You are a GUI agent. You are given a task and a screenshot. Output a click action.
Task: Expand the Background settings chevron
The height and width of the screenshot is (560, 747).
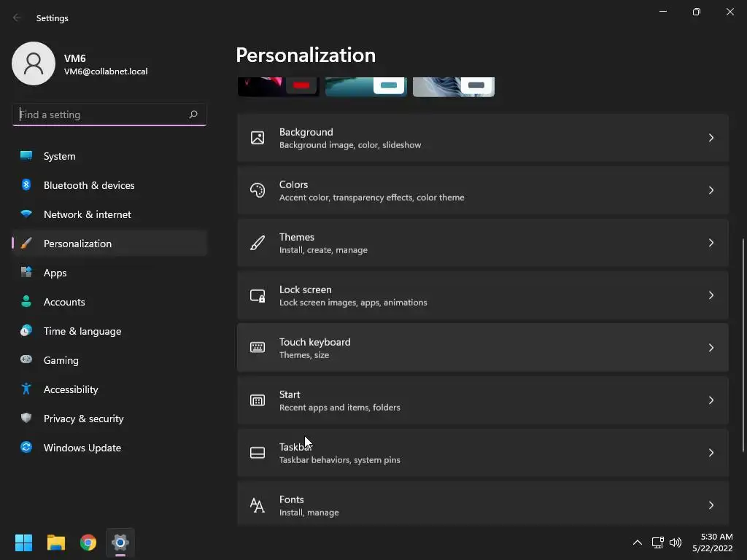point(711,138)
